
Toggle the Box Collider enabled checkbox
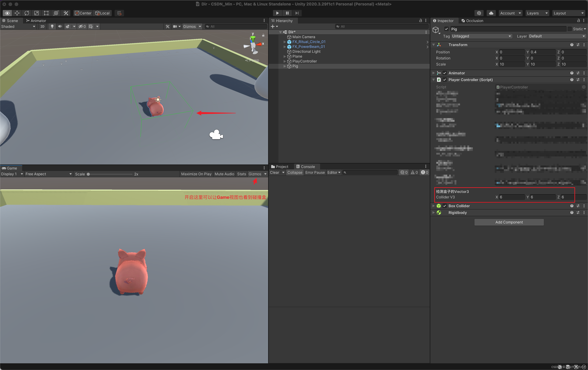(445, 206)
